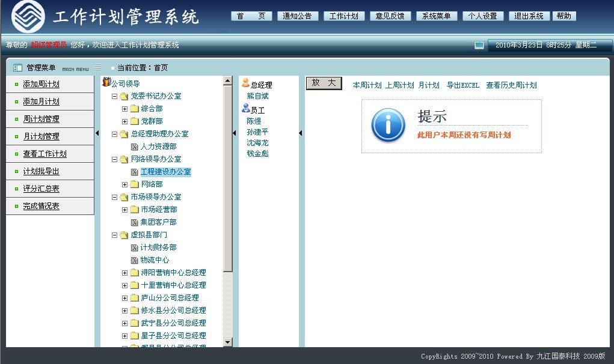This screenshot has width=614, height=364.
Task: Click the 总经理 person icon
Action: 245,83
